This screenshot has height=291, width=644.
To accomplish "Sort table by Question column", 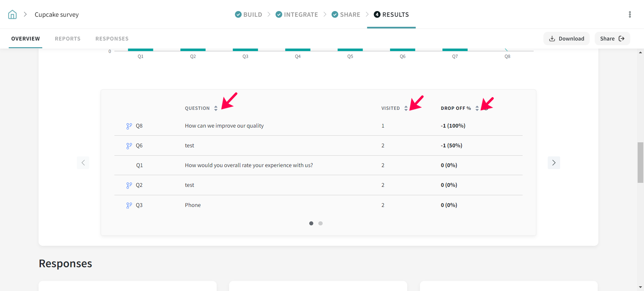I will pos(216,108).
